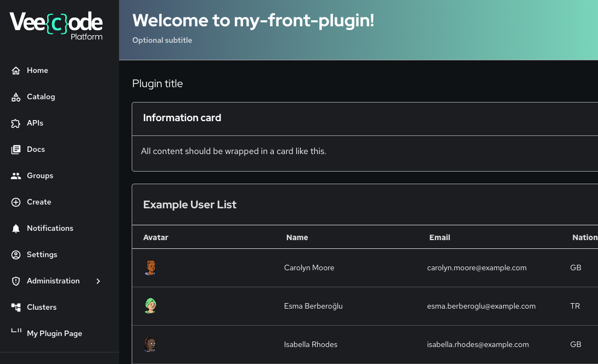598x364 pixels.
Task: Click the VeeCode Platform logo
Action: [x=56, y=26]
